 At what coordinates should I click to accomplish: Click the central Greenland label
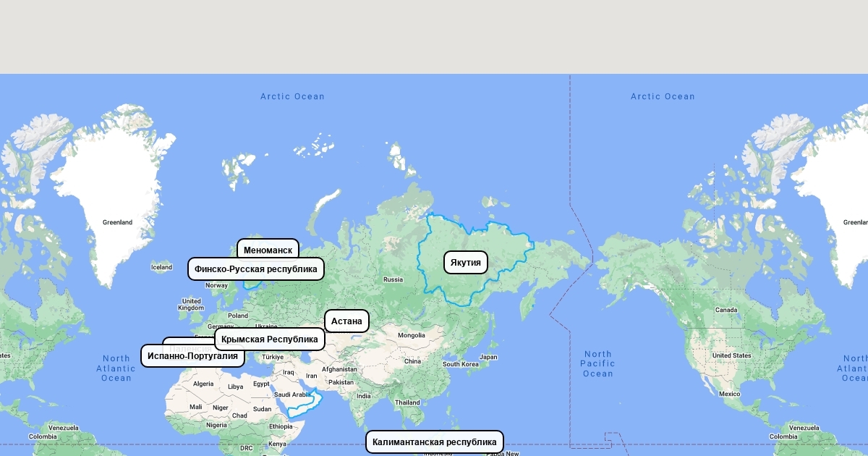click(117, 222)
